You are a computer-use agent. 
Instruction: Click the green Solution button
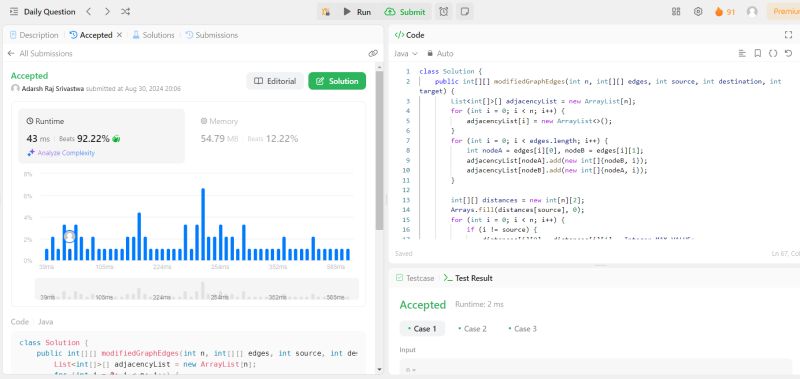click(337, 81)
